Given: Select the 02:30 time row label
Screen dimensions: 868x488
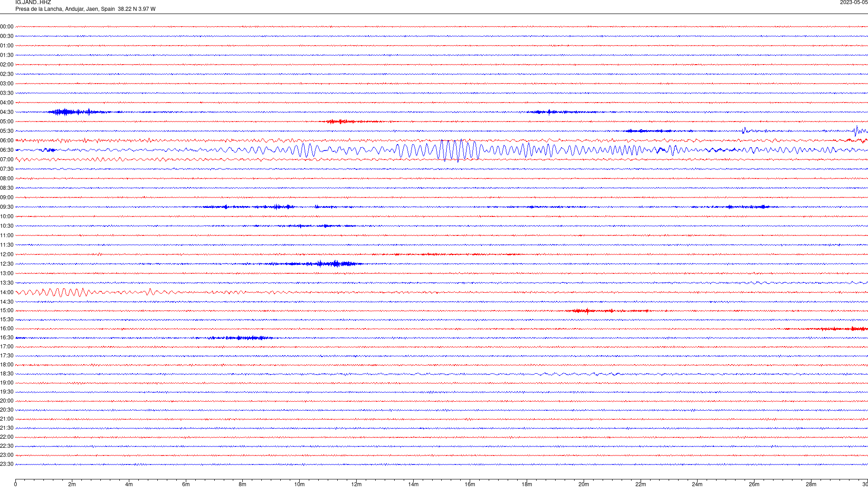Looking at the screenshot, I should 7,74.
